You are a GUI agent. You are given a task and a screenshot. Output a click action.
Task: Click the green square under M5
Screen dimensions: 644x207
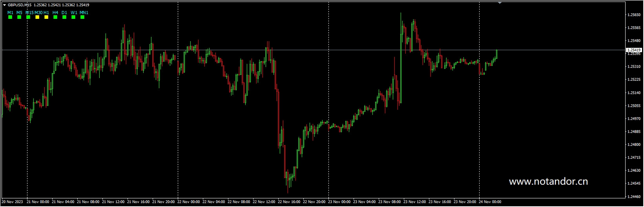tap(19, 17)
